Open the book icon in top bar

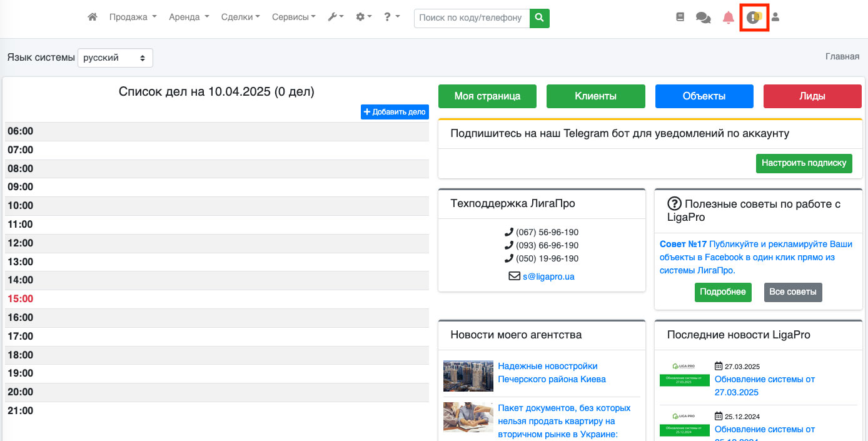point(680,18)
